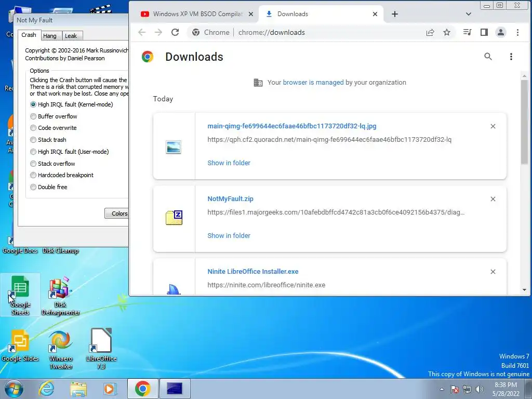The width and height of the screenshot is (532, 399).
Task: Go forward in Chrome
Action: (x=158, y=32)
